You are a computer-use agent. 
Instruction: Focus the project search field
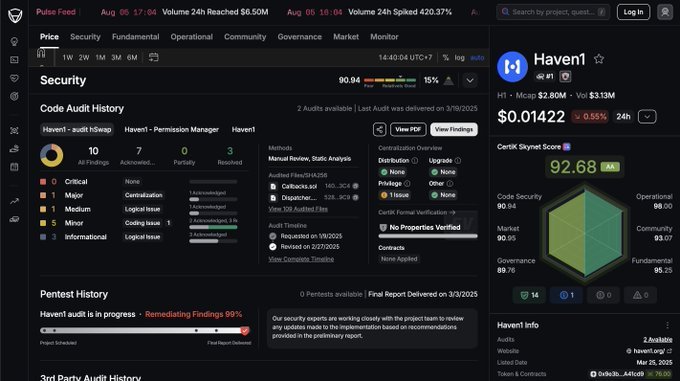(x=553, y=12)
